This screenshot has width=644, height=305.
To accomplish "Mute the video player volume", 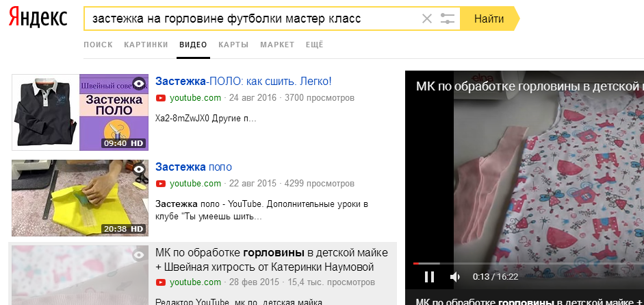I will [455, 277].
